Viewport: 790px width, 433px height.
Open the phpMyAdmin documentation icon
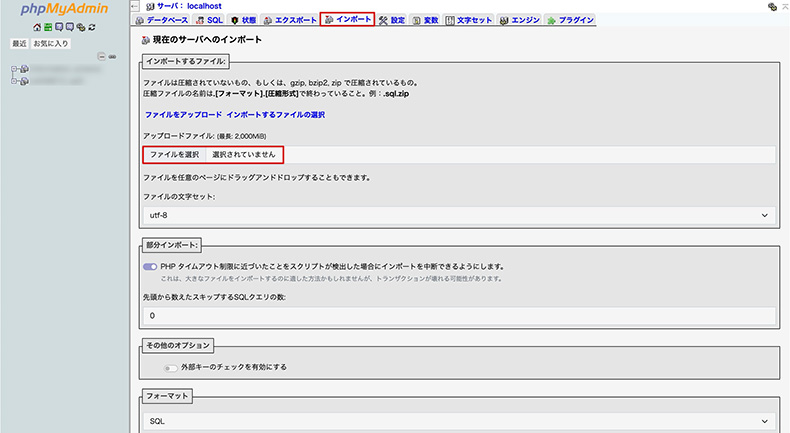point(58,28)
